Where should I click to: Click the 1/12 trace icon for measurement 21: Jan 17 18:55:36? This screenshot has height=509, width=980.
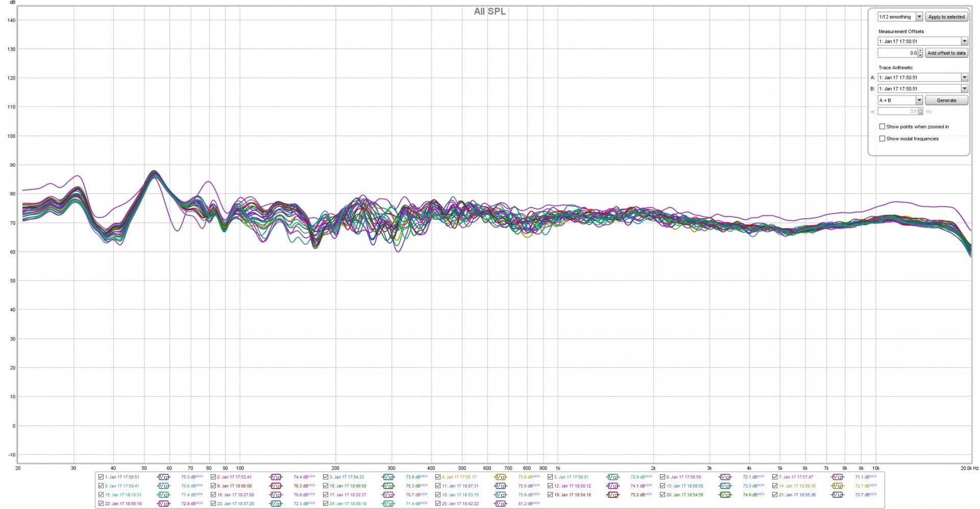tap(837, 495)
